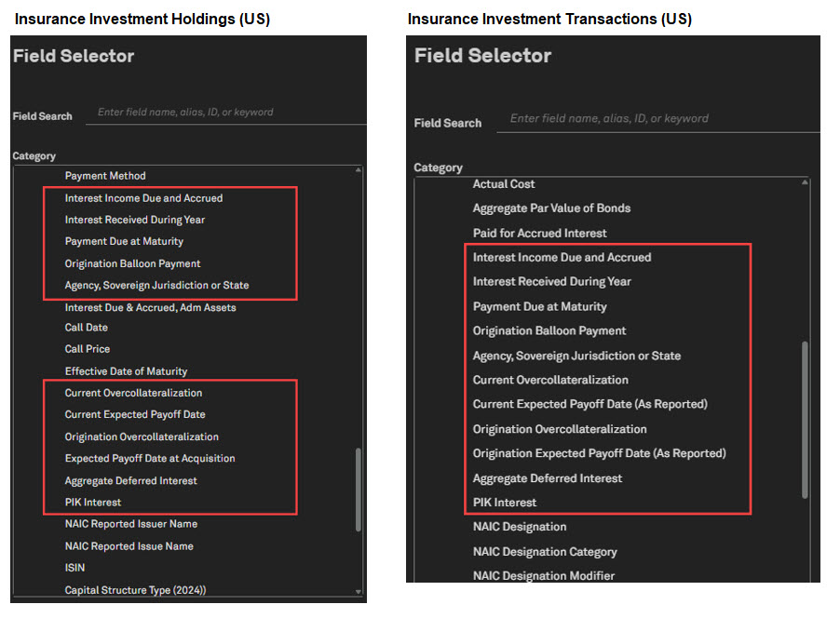The width and height of the screenshot is (840, 618).
Task: Click the Holdings panel scrollbar thumb
Action: coord(359,490)
